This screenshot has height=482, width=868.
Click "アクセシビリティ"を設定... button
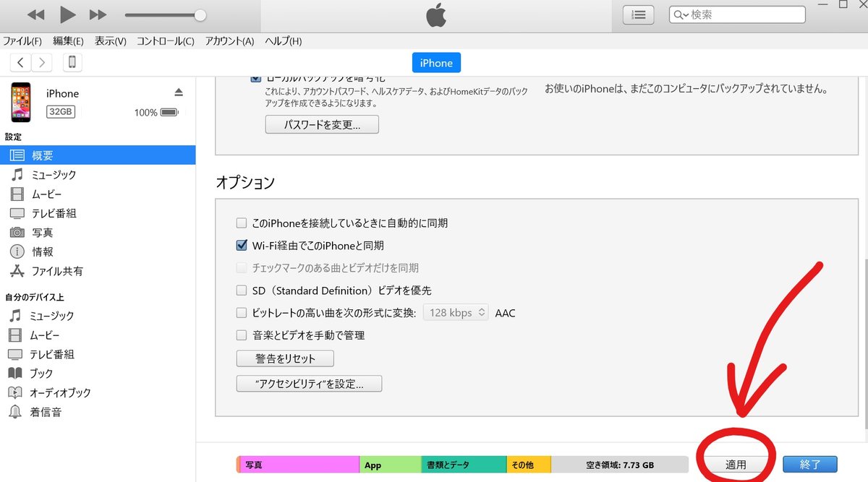point(309,384)
